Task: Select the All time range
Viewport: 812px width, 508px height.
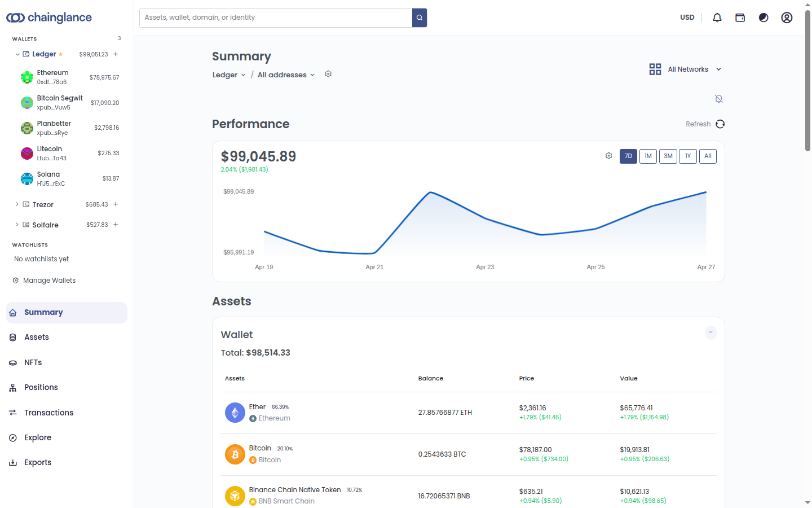Action: (708, 156)
